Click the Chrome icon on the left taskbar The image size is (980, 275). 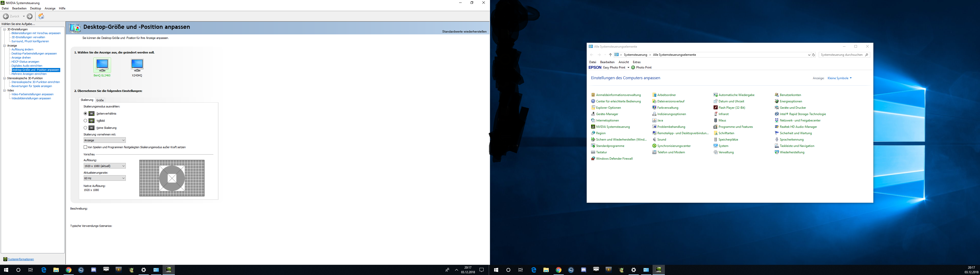tap(68, 270)
